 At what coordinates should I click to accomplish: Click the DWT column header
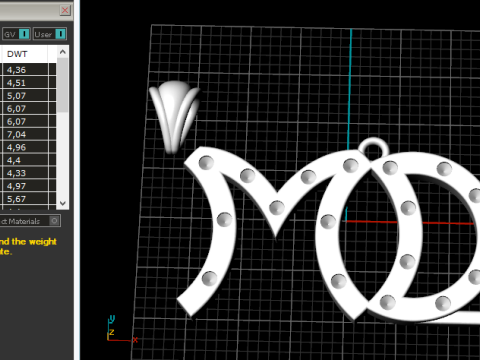(x=25, y=54)
